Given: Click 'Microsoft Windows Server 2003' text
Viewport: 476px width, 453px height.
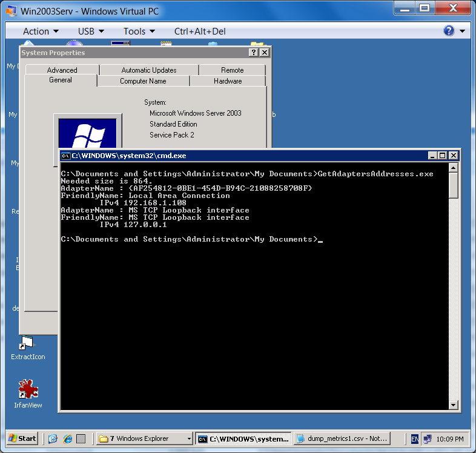Looking at the screenshot, I should 196,113.
